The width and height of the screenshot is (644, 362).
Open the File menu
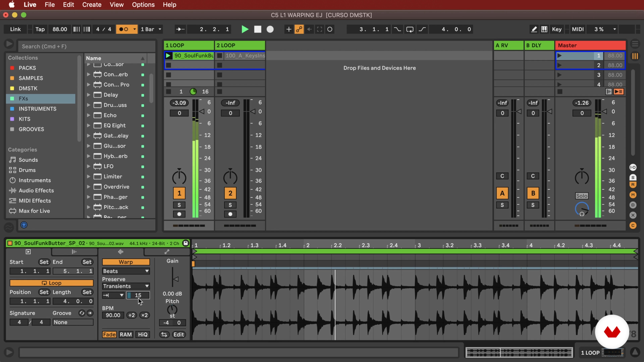pyautogui.click(x=50, y=5)
